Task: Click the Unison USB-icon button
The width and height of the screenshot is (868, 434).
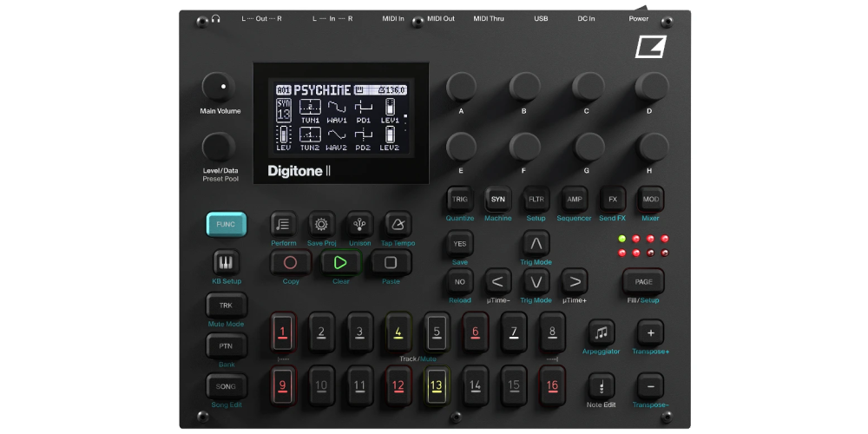Action: pyautogui.click(x=360, y=224)
